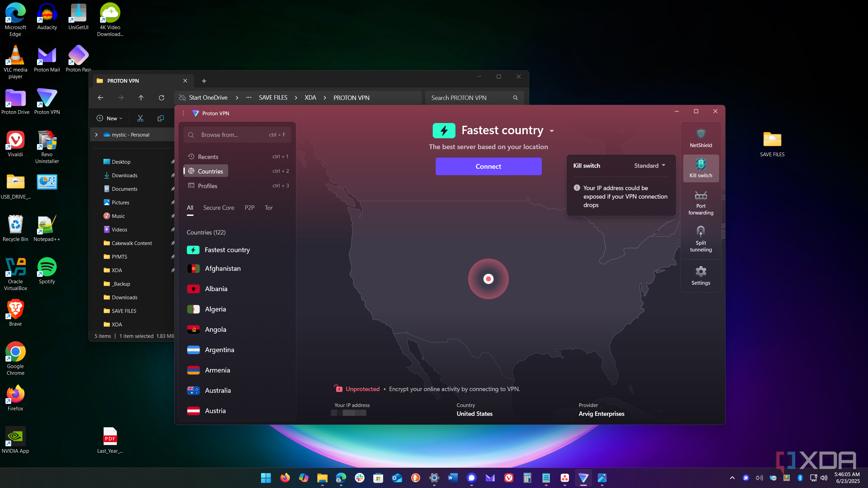This screenshot has width=868, height=488.
Task: Click the Afghanistan flag icon
Action: [x=193, y=269]
